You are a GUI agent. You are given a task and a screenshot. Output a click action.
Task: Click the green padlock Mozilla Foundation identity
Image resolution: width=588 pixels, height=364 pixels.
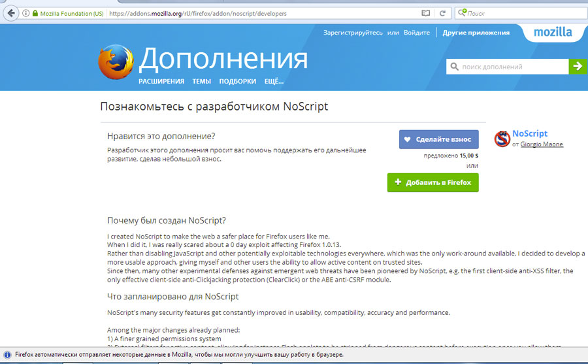pos(68,14)
